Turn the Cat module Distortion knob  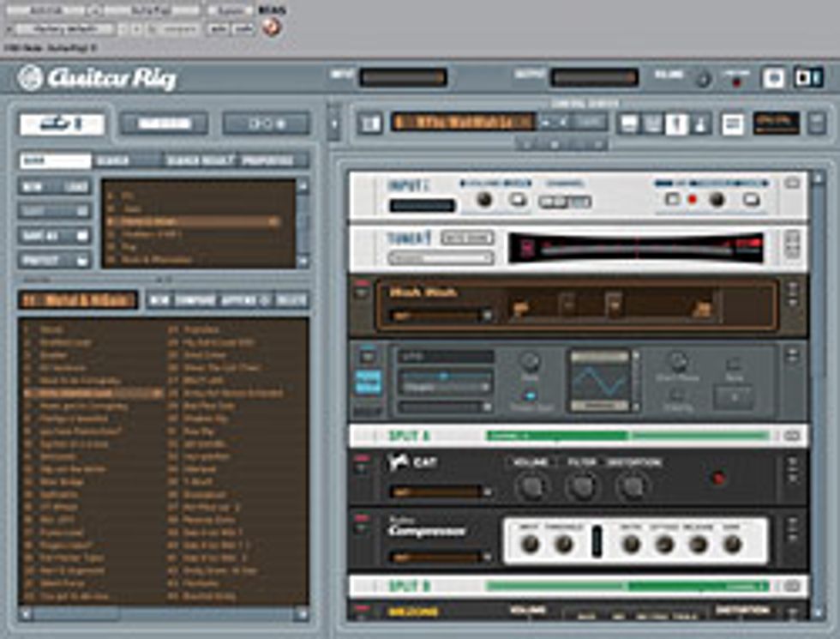[x=632, y=486]
